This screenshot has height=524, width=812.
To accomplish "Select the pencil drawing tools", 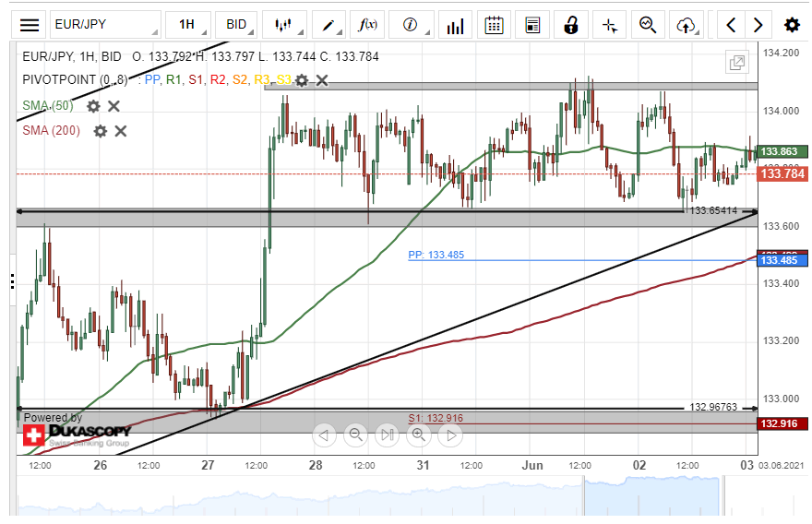I will 327,25.
